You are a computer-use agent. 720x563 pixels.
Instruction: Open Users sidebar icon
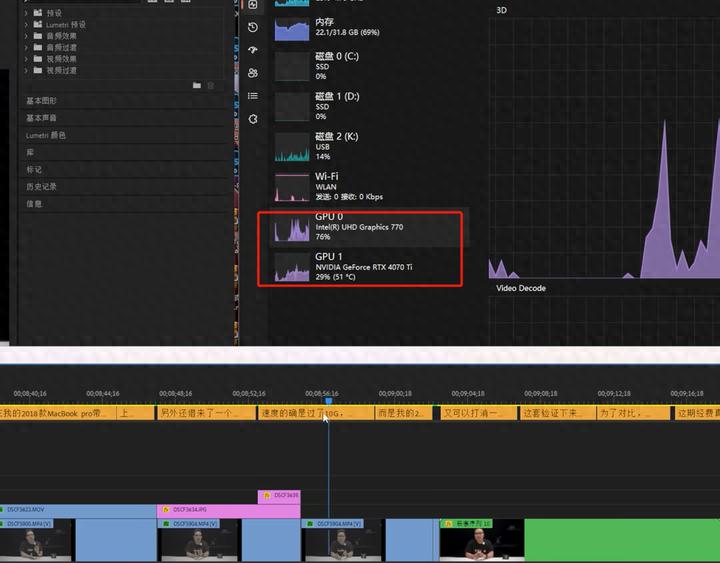coord(253,73)
